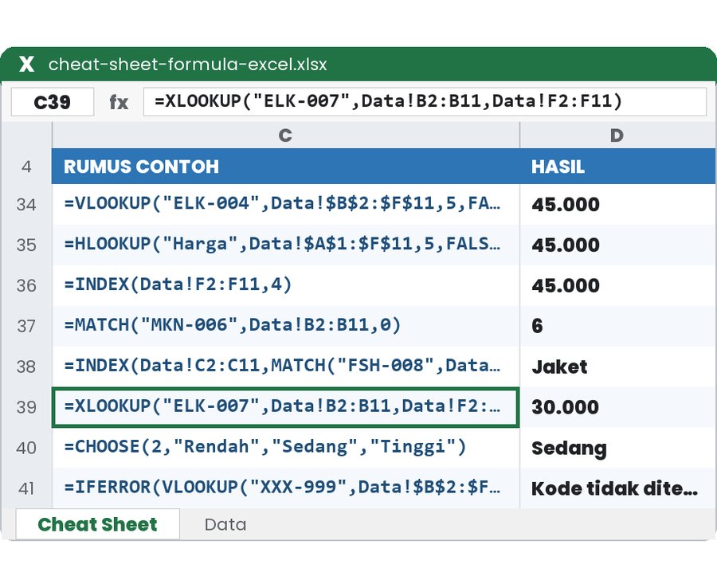The image size is (717, 588).
Task: Click the 45.000 result in row 36
Action: (617, 286)
